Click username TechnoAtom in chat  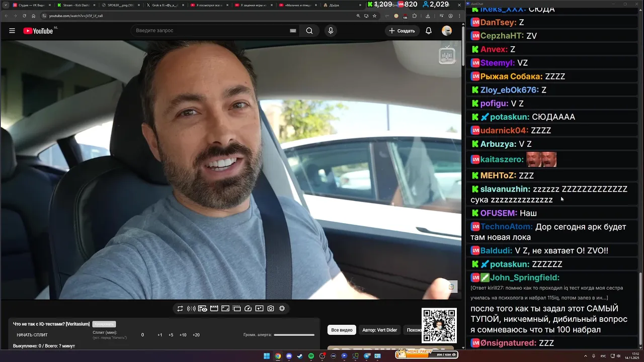click(x=507, y=227)
